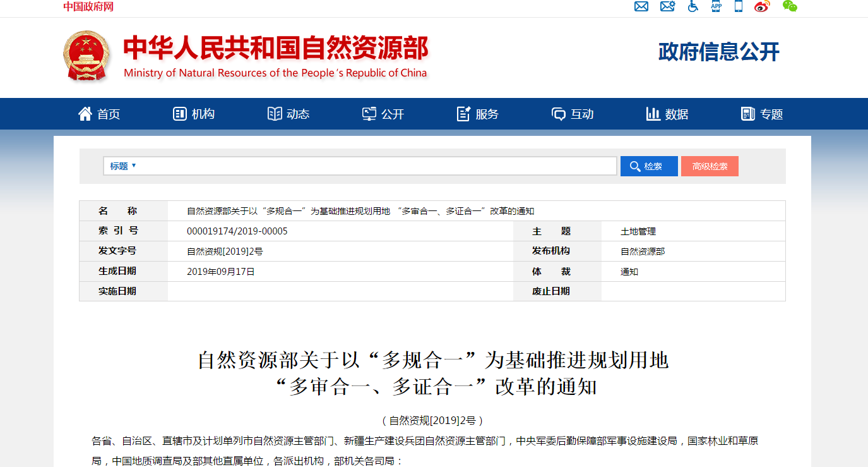This screenshot has height=467, width=868.
Task: Click the wheelchair accessibility icon
Action: [693, 6]
